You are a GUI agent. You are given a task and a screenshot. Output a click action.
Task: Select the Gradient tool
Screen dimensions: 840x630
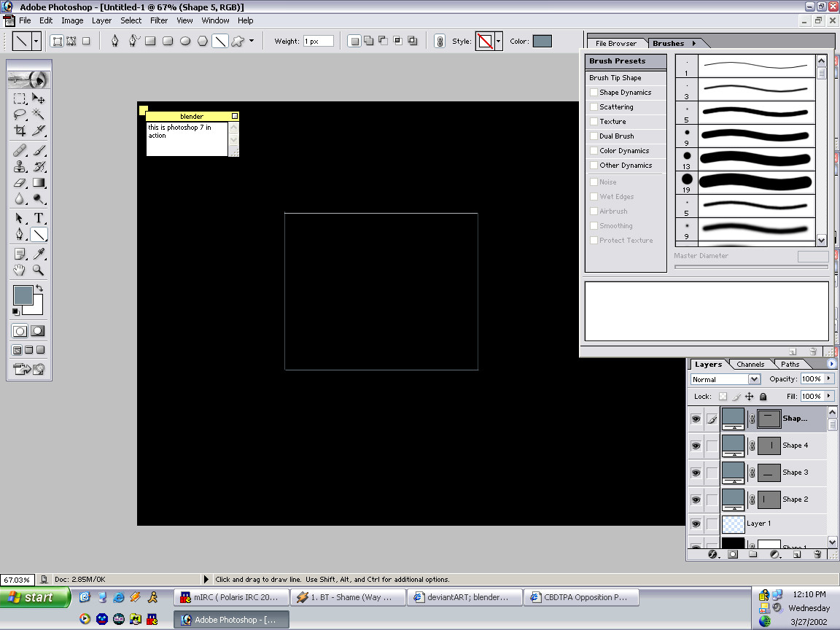pos(39,183)
